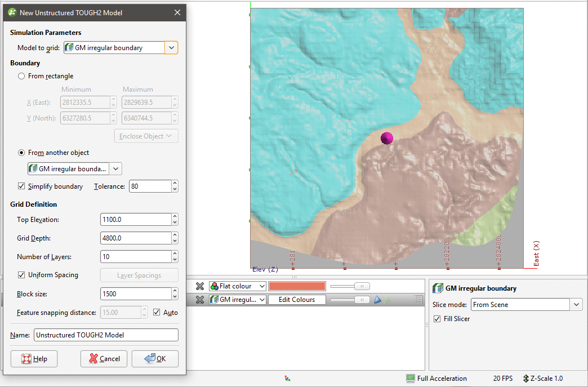Remove the GM irregular boundary row from list
The height and width of the screenshot is (387, 588).
pos(199,300)
